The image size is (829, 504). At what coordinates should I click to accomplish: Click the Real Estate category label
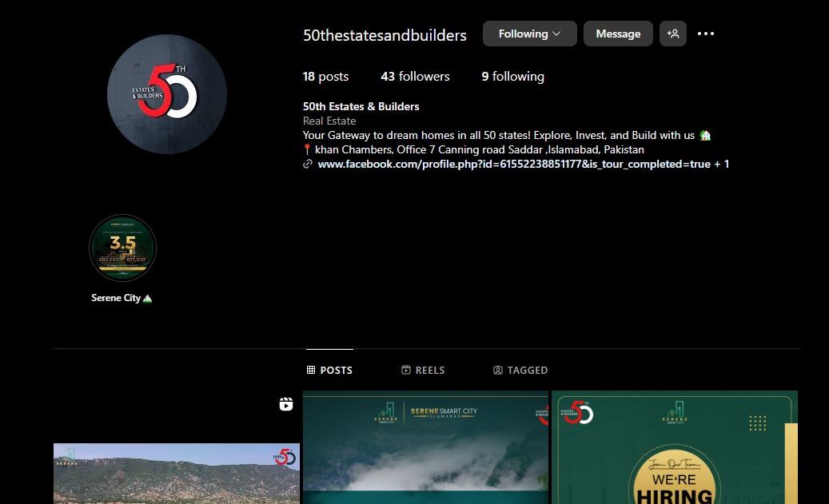coord(329,121)
